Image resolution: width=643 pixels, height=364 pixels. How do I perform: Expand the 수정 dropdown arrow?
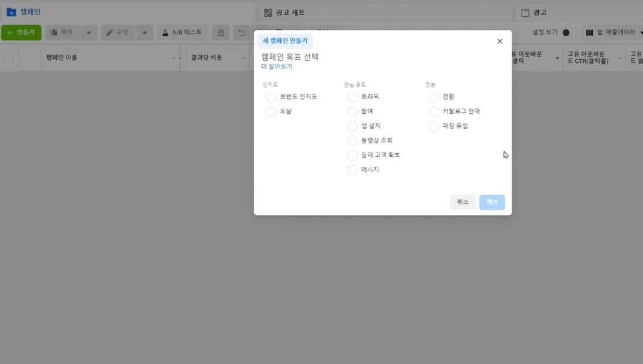tap(144, 32)
